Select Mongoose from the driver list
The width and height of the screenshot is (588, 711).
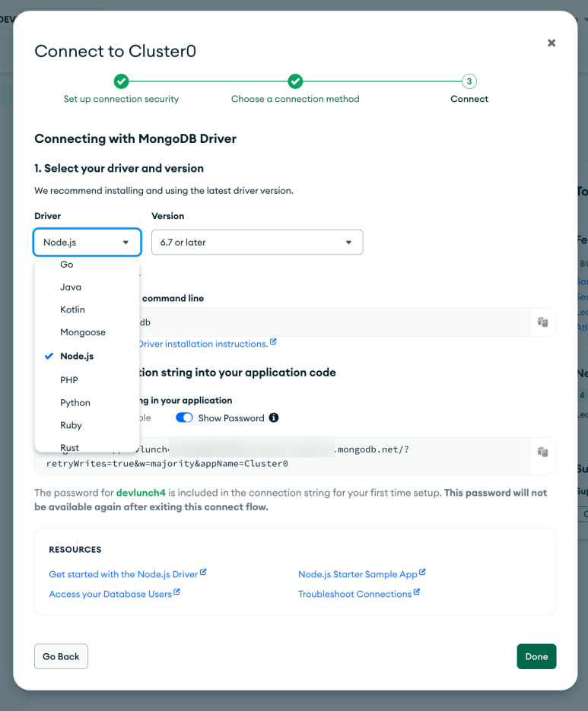tap(87, 332)
